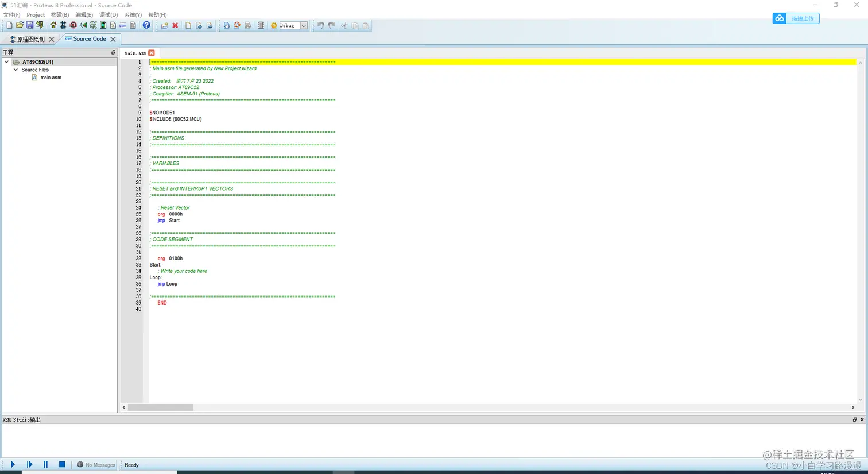This screenshot has height=474, width=868.
Task: Open the Gerber Viewer icon
Action: [x=93, y=25]
